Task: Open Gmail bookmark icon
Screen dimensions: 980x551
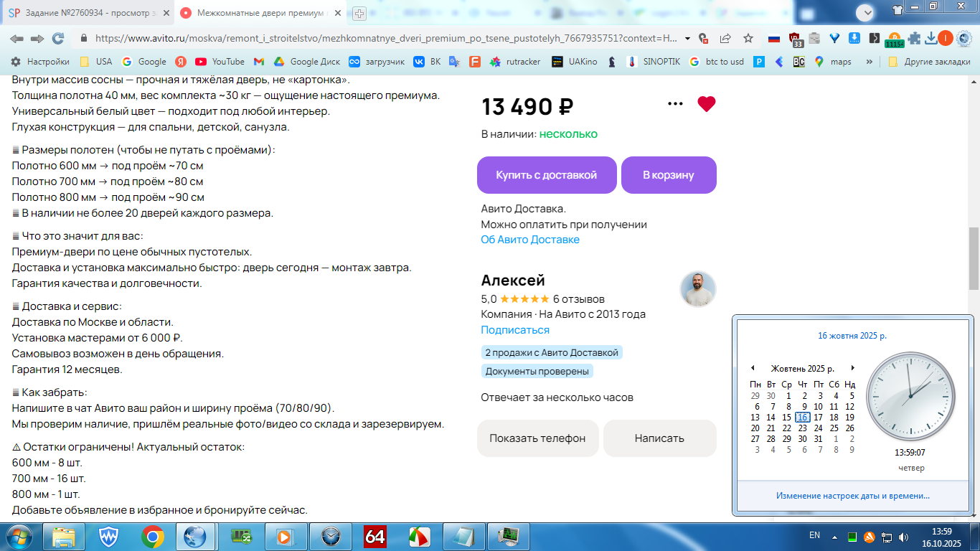Action: coord(259,62)
